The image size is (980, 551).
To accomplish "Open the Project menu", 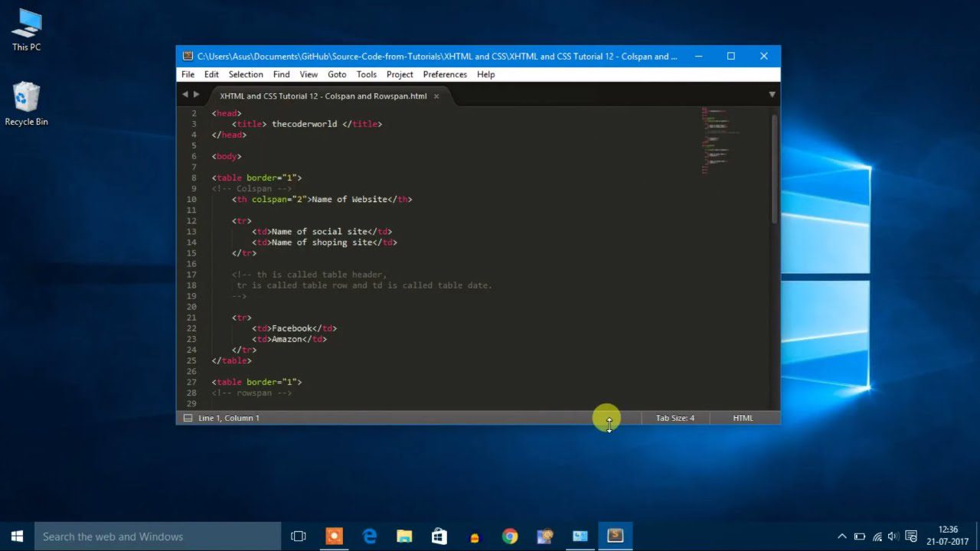I will 400,74.
